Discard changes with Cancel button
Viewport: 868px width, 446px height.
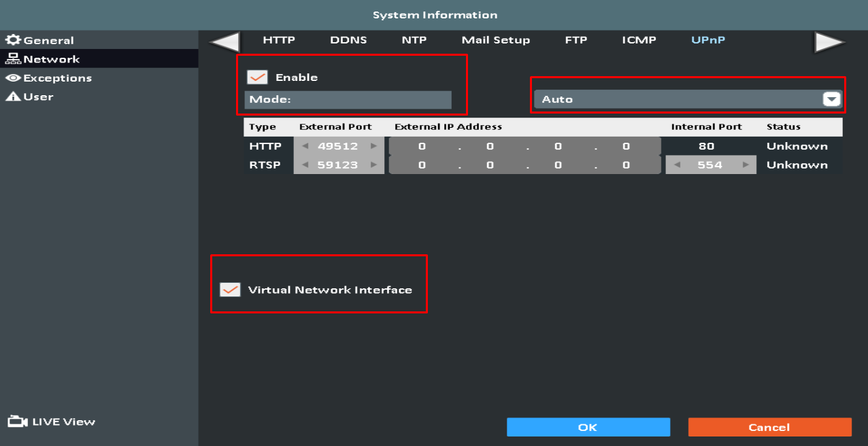pos(770,427)
